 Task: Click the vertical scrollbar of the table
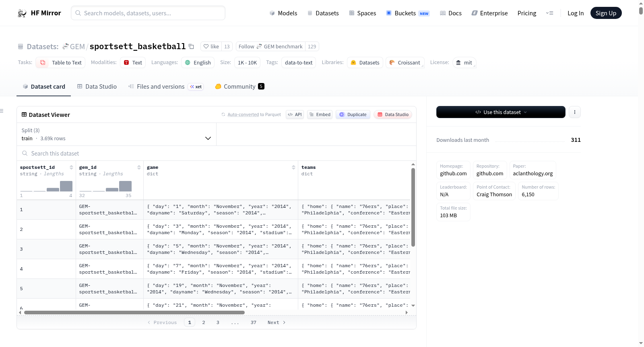(x=413, y=207)
